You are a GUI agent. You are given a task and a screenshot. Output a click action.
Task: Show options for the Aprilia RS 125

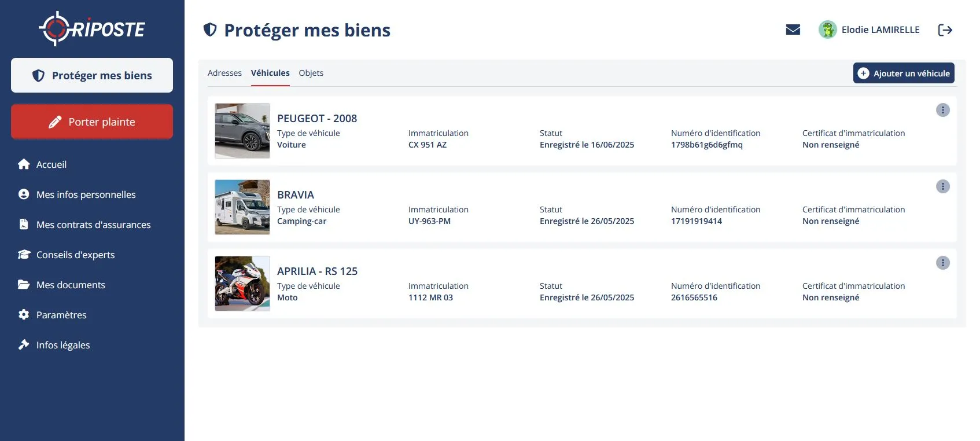point(942,263)
